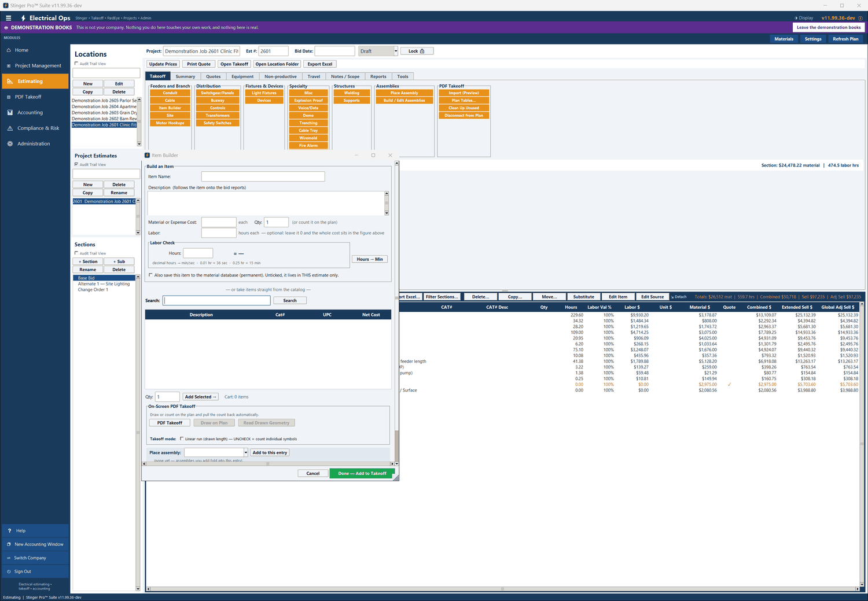Click the info icon beside the version number
The image size is (868, 601).
[860, 18]
